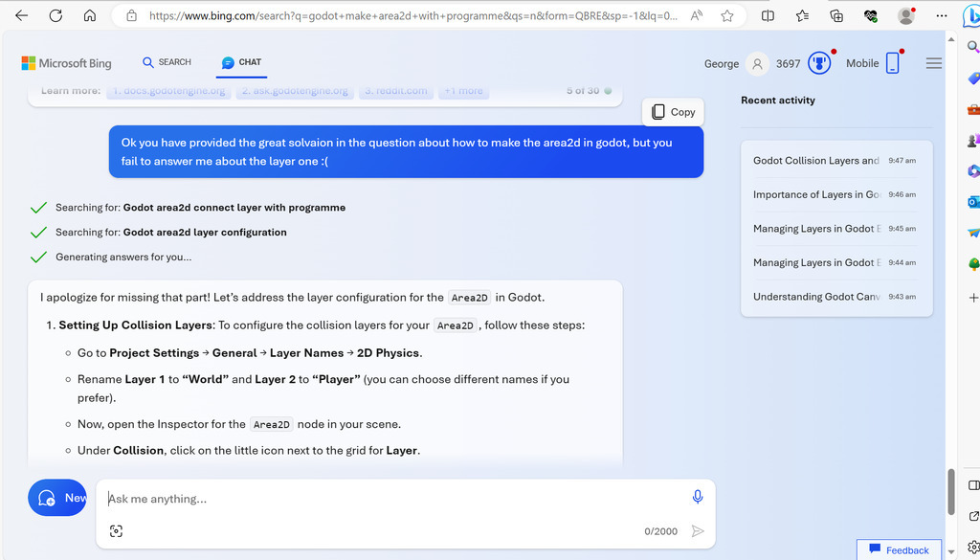The image size is (980, 560).
Task: Open recent chat Understanding Godot Canvas
Action: (x=836, y=297)
